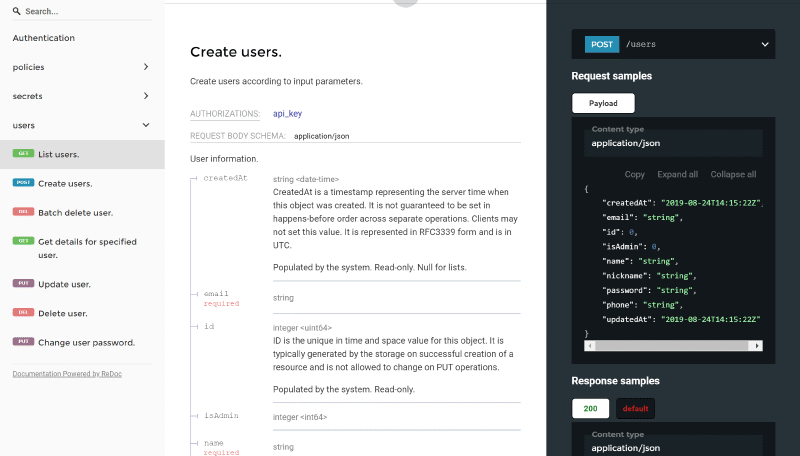Click PUT badge beside Change user password

[x=23, y=342]
